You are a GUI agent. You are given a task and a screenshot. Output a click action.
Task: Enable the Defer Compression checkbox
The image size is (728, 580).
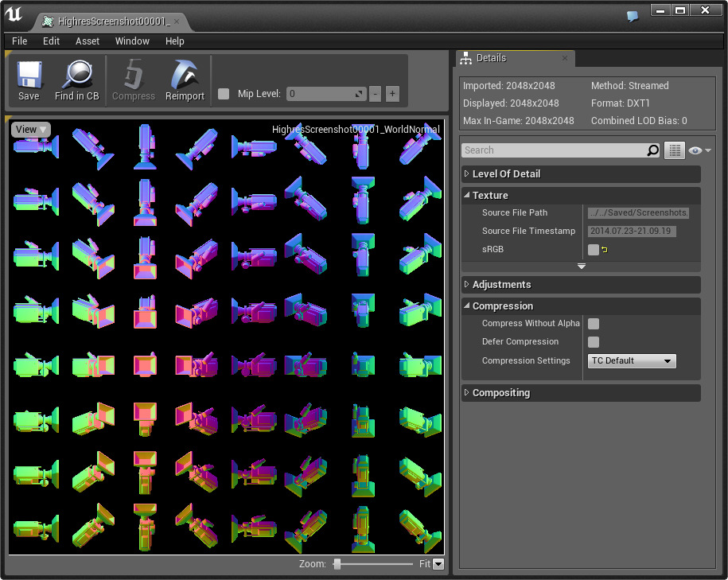594,342
